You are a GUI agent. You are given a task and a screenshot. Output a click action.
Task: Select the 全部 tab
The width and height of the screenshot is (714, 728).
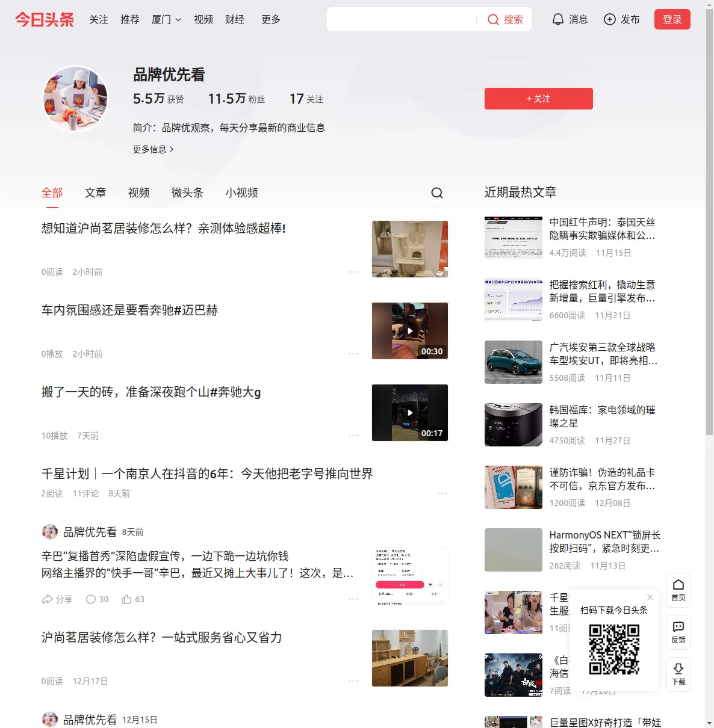pyautogui.click(x=52, y=193)
